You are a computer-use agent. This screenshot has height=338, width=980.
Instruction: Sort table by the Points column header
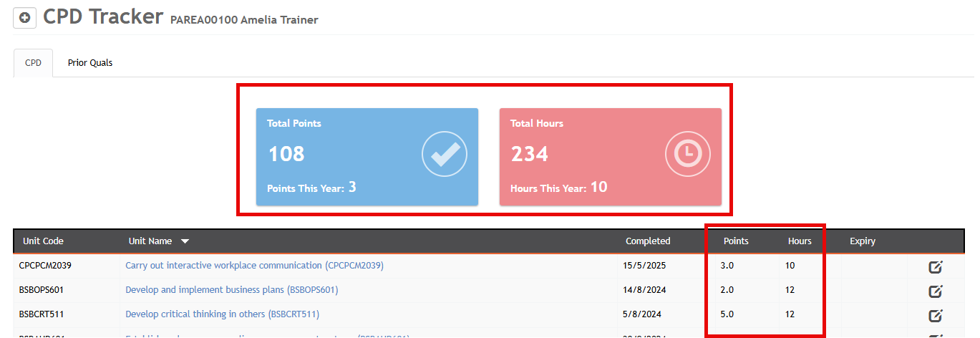click(x=736, y=241)
